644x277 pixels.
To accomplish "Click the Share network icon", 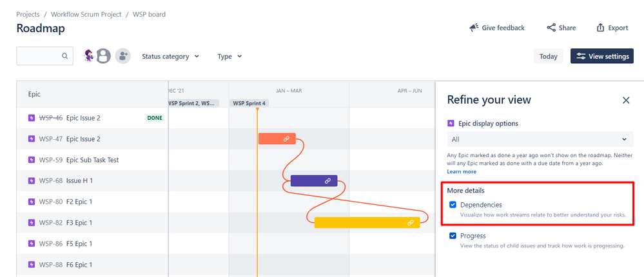I will (551, 28).
